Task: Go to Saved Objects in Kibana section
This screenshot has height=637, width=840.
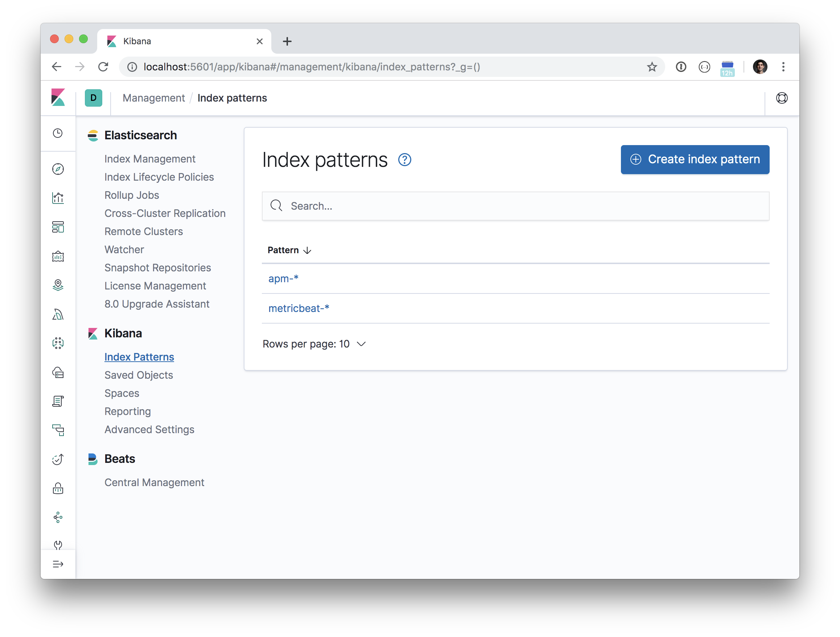Action: (x=139, y=375)
